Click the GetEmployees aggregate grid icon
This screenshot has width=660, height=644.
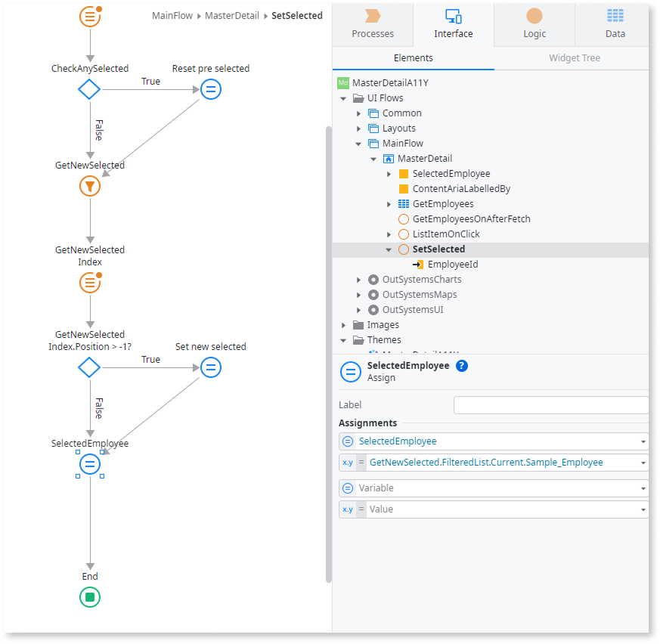click(403, 204)
